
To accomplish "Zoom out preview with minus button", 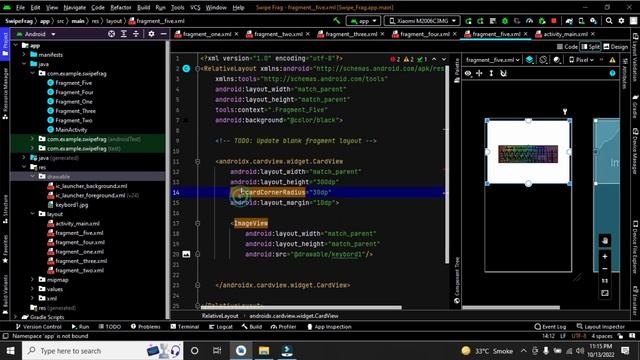I will pos(605,269).
